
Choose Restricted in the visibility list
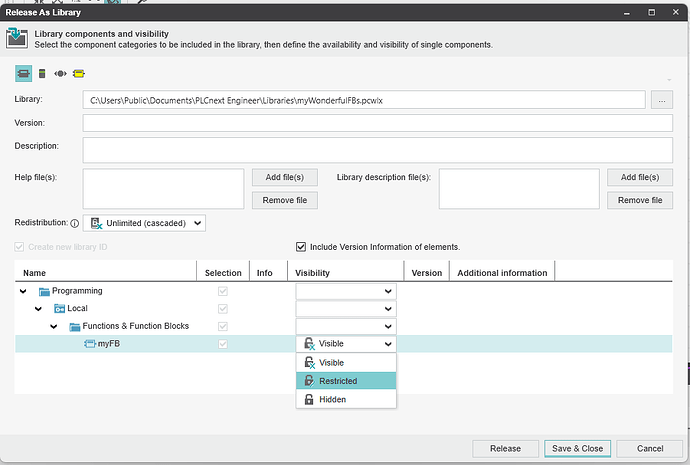coord(346,381)
